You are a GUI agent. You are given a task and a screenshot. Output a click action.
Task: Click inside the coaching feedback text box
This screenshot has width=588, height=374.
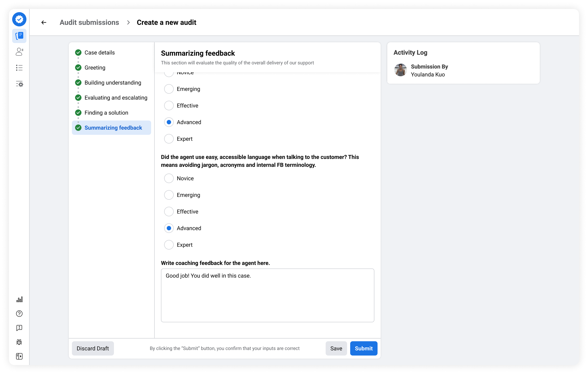(267, 295)
